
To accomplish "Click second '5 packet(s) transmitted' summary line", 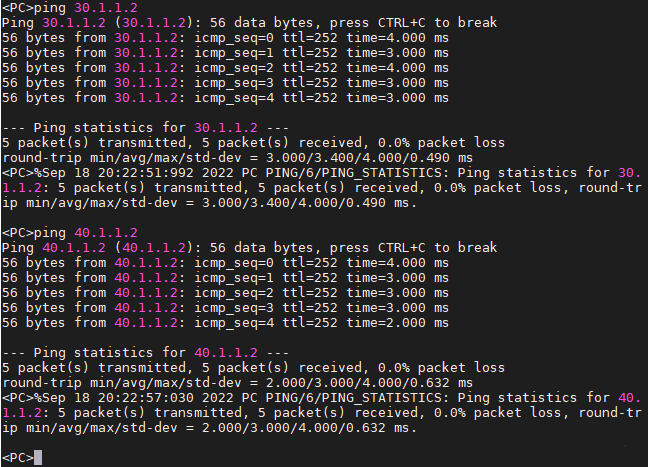I will (x=253, y=368).
